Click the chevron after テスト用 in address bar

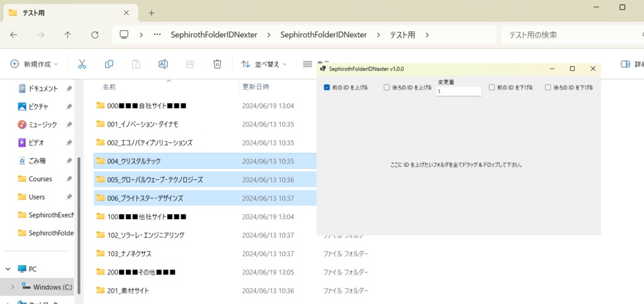(427, 35)
